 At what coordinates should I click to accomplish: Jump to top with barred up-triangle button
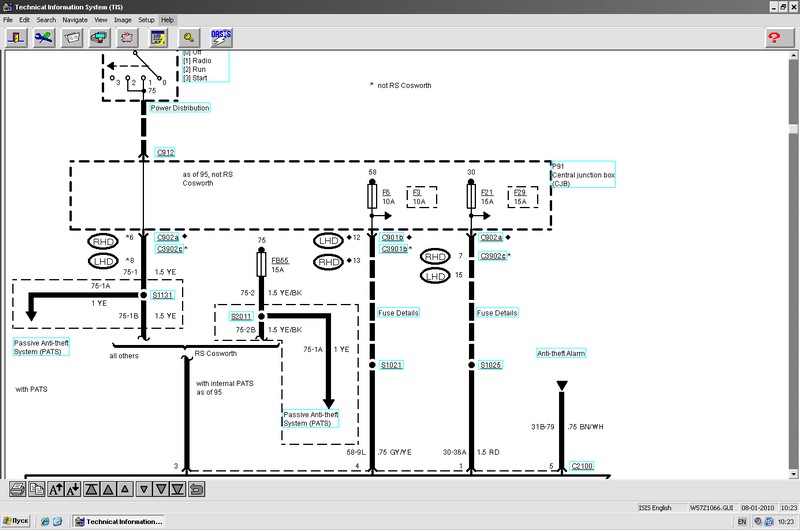[92, 489]
